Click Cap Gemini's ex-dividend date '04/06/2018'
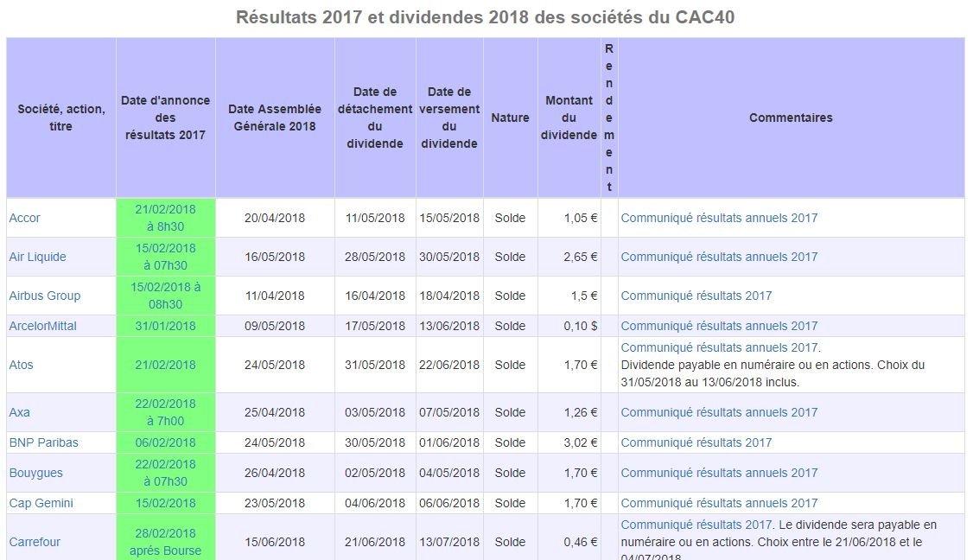973x560 pixels. (x=375, y=504)
